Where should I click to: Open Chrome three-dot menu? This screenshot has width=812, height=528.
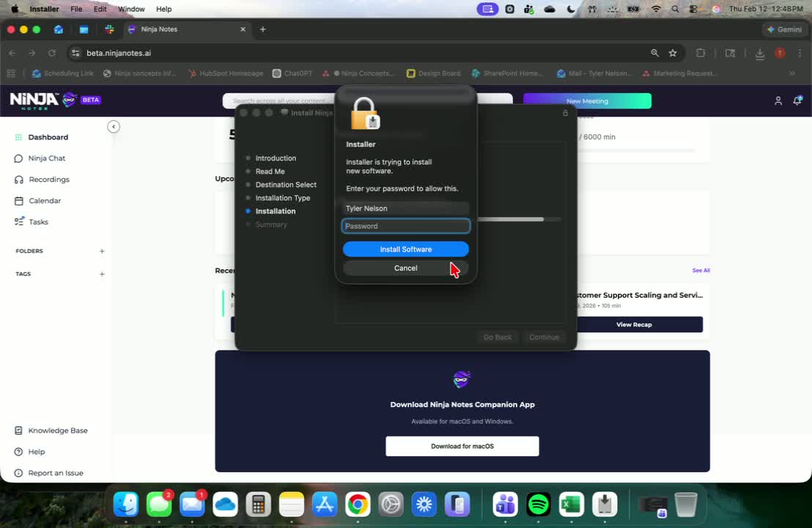pyautogui.click(x=800, y=53)
